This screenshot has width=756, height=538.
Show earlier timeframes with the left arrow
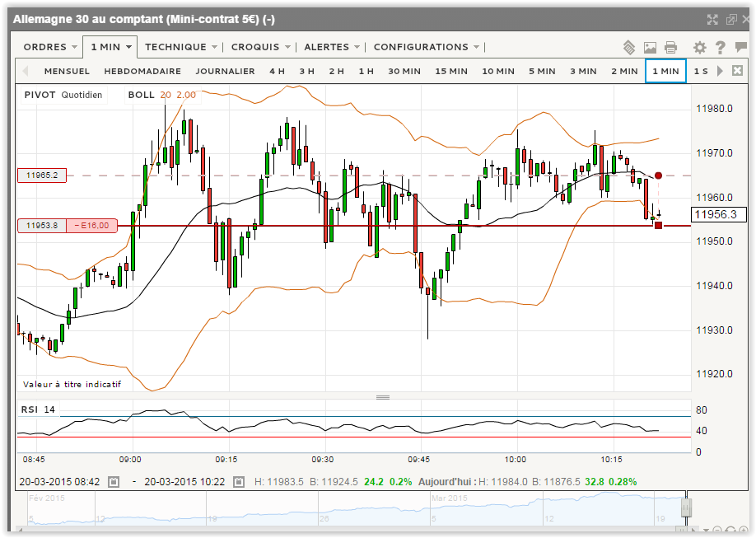26,71
